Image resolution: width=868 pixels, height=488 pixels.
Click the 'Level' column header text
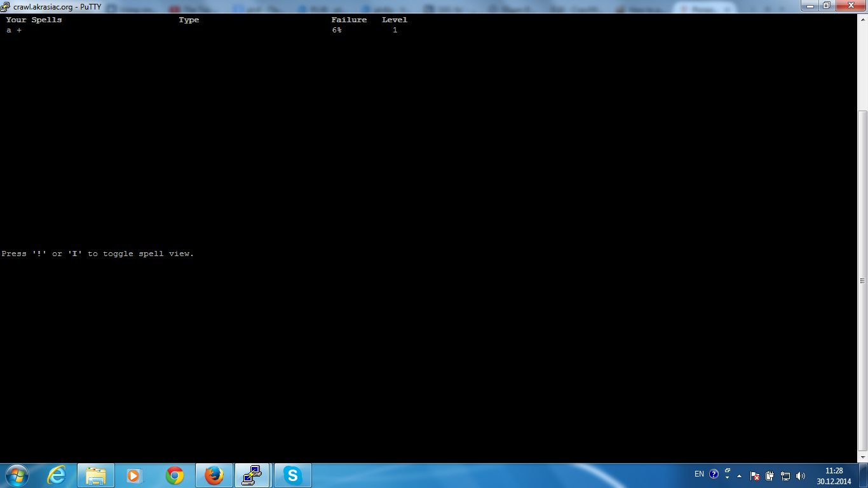click(395, 20)
